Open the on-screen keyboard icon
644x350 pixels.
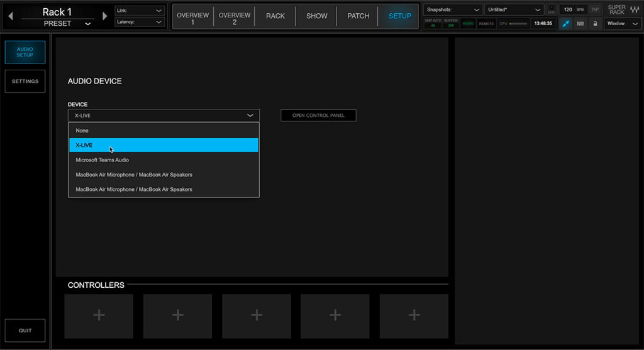pos(580,23)
